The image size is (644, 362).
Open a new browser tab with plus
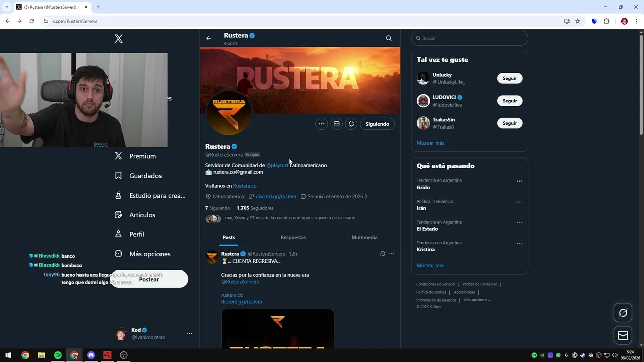tap(98, 7)
